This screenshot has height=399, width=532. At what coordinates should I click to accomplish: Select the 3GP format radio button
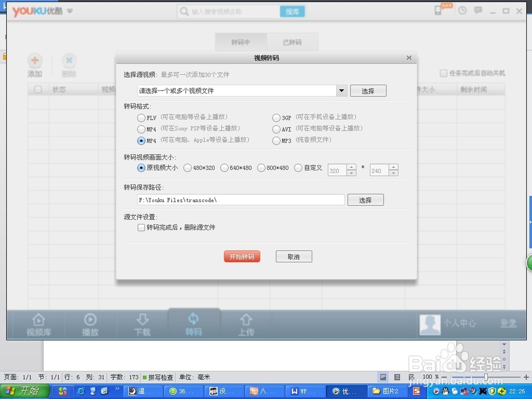[x=276, y=118]
